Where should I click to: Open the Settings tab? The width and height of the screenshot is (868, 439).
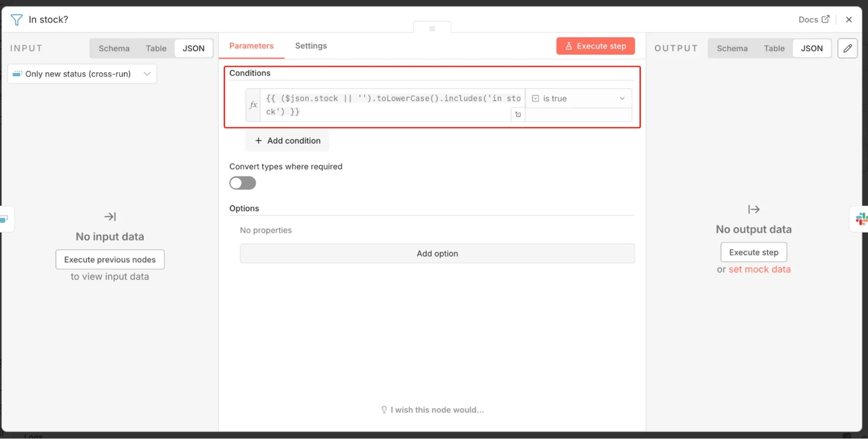click(x=311, y=46)
